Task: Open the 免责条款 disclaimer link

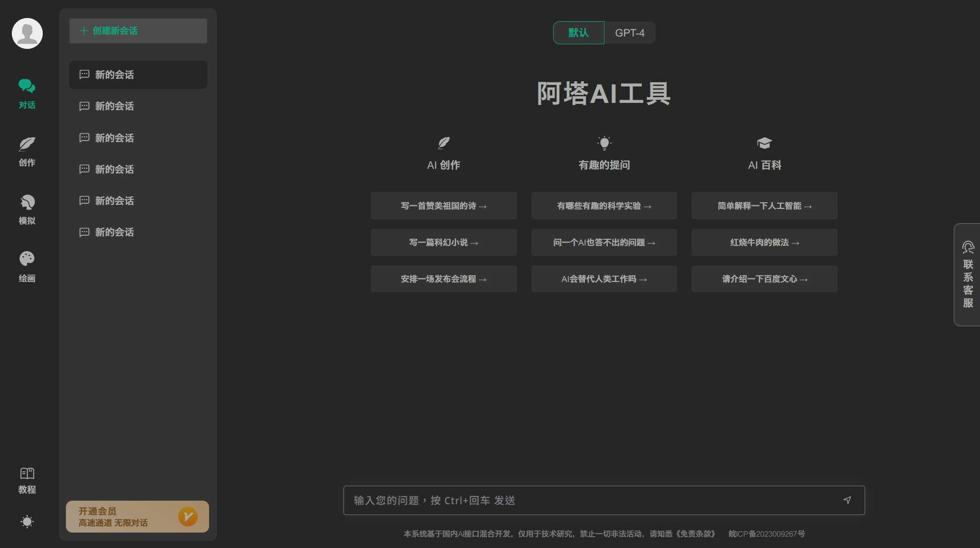Action: tap(695, 534)
